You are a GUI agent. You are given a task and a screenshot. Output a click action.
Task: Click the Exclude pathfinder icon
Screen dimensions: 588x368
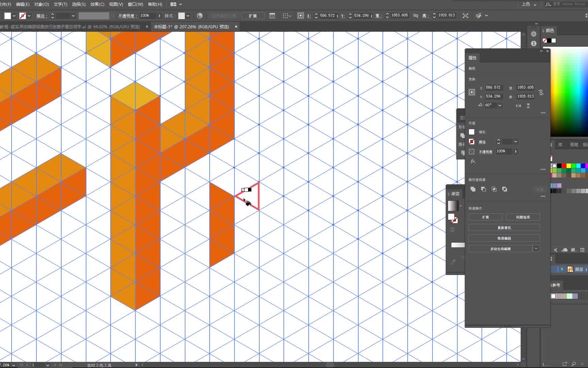(505, 189)
